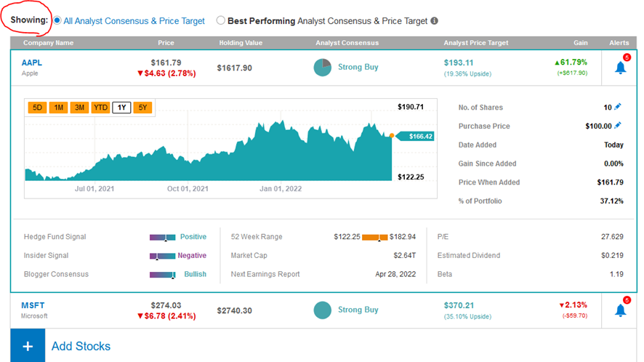This screenshot has width=644, height=362.
Task: Switch chart to 1M range
Action: point(58,108)
